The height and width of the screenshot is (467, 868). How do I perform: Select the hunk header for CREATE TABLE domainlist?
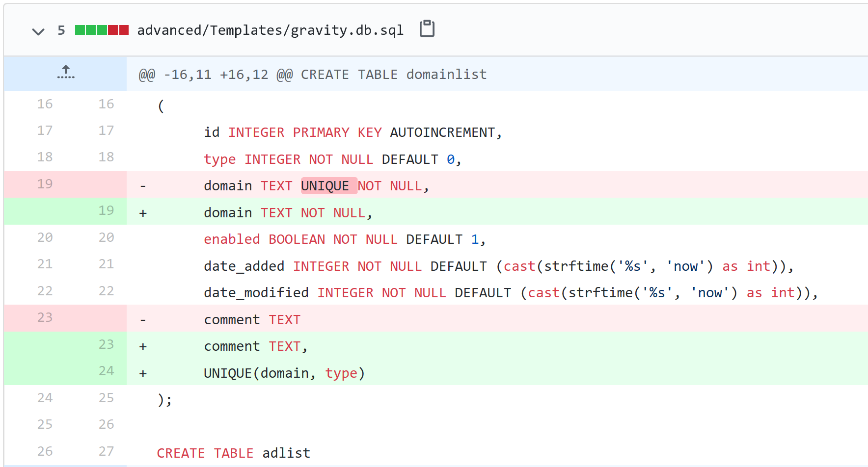pos(313,75)
